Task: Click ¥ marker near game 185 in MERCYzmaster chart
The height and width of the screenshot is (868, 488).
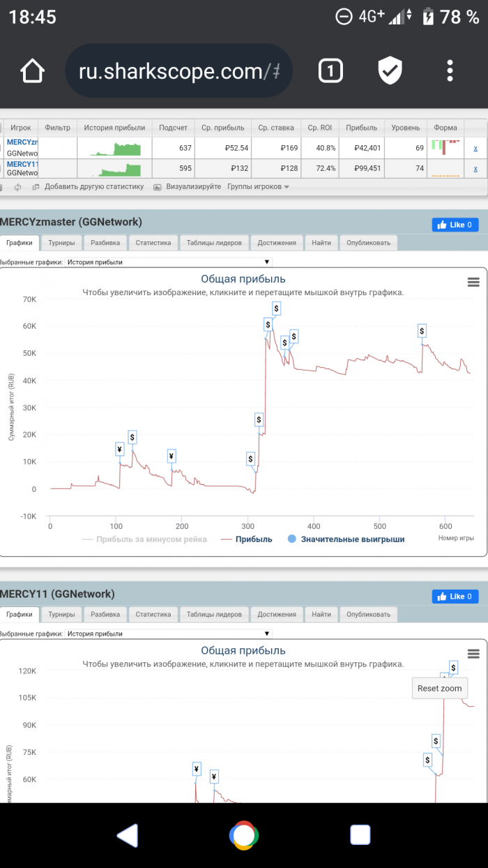Action: [171, 456]
